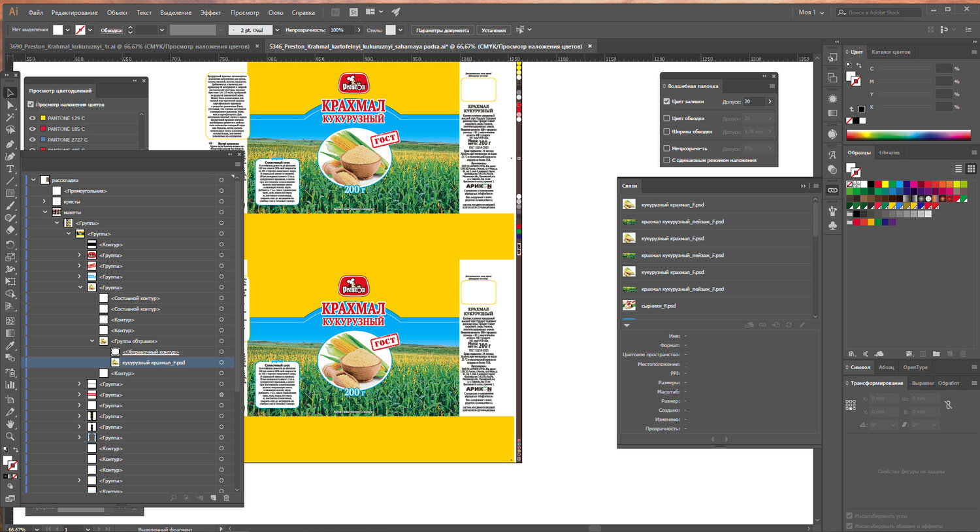This screenshot has width=980, height=532.
Task: Open the Links panel chain icon in dock
Action: click(x=832, y=190)
